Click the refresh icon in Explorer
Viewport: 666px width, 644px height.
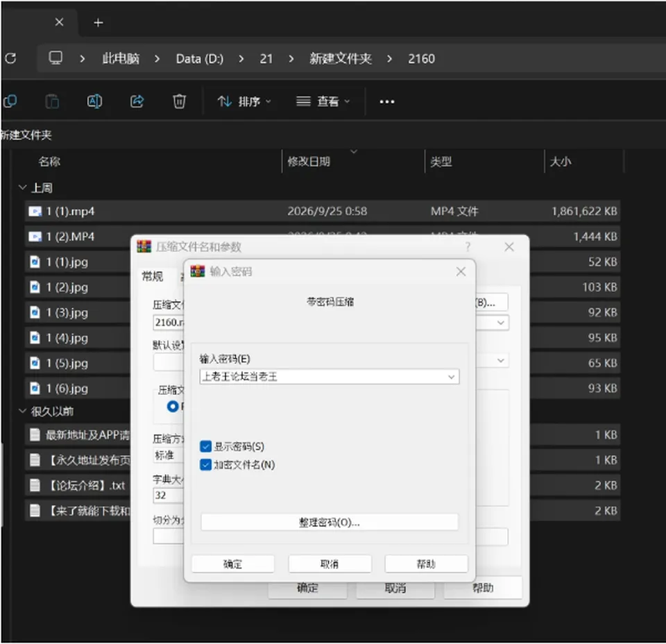coord(10,58)
